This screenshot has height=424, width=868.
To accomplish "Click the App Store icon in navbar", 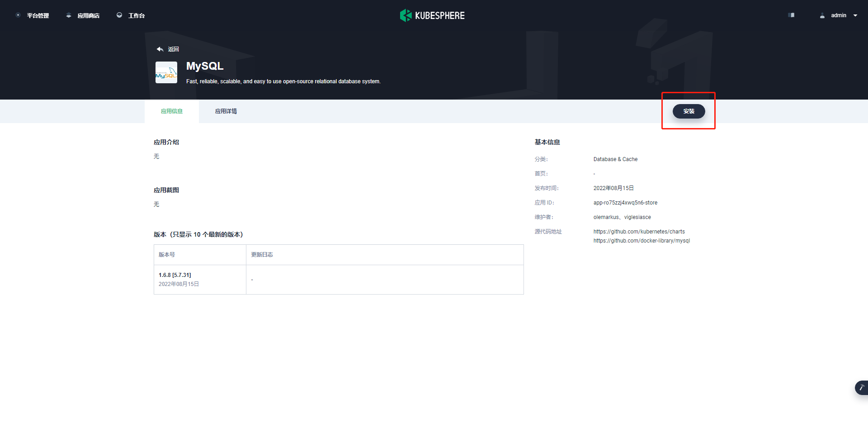I will 69,15.
